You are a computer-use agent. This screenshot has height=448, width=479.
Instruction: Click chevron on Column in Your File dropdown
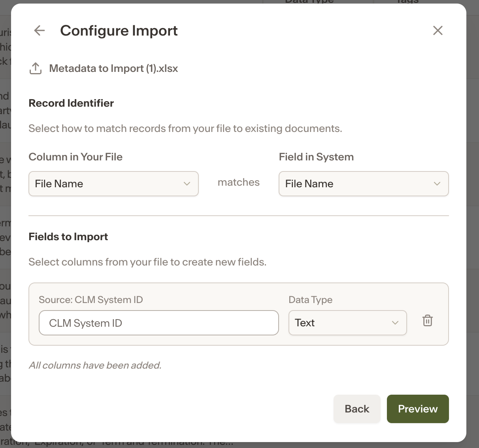click(187, 184)
